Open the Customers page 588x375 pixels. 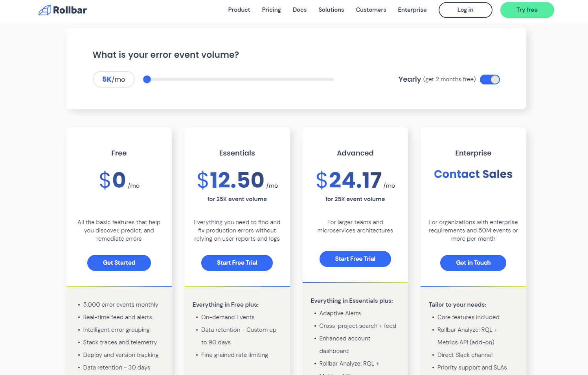[x=371, y=10]
